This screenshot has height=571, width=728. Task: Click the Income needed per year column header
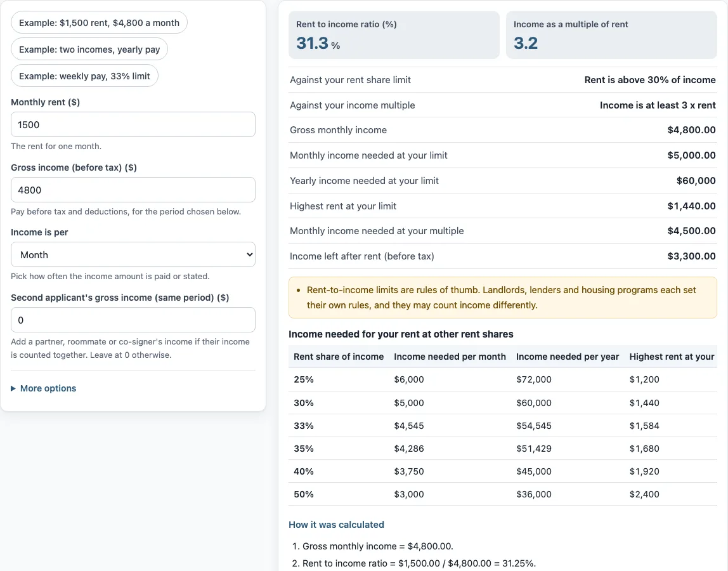(x=568, y=357)
